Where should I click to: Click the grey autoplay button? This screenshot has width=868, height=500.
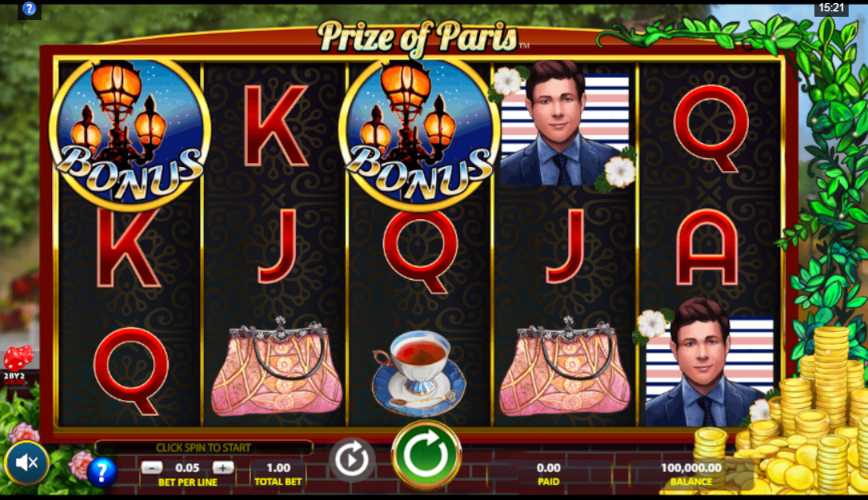[x=352, y=459]
